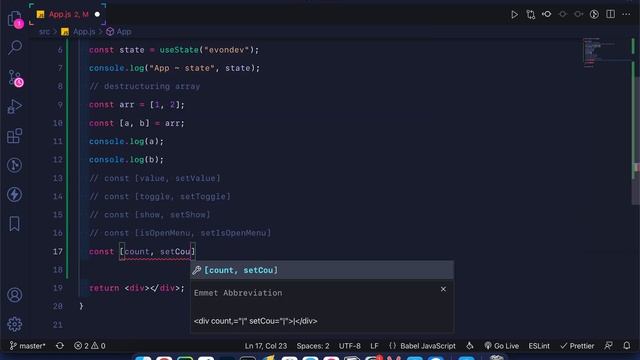The width and height of the screenshot is (640, 360).
Task: Open the Extensions view
Action: click(x=15, y=136)
